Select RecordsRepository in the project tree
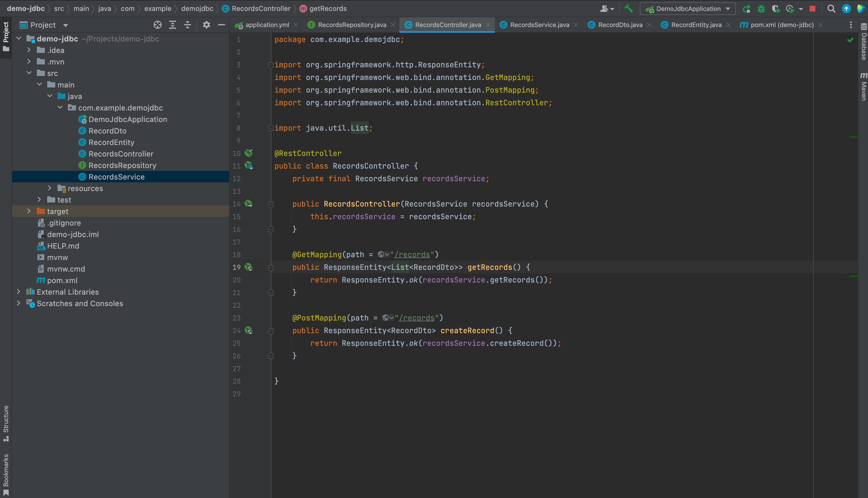The width and height of the screenshot is (868, 498). [122, 165]
